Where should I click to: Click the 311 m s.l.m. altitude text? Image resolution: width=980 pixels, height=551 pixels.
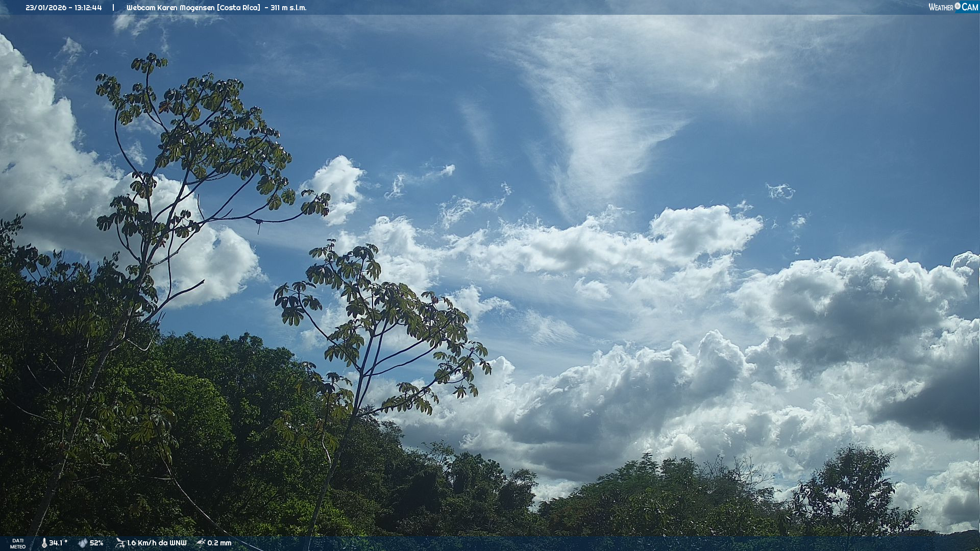(x=288, y=8)
